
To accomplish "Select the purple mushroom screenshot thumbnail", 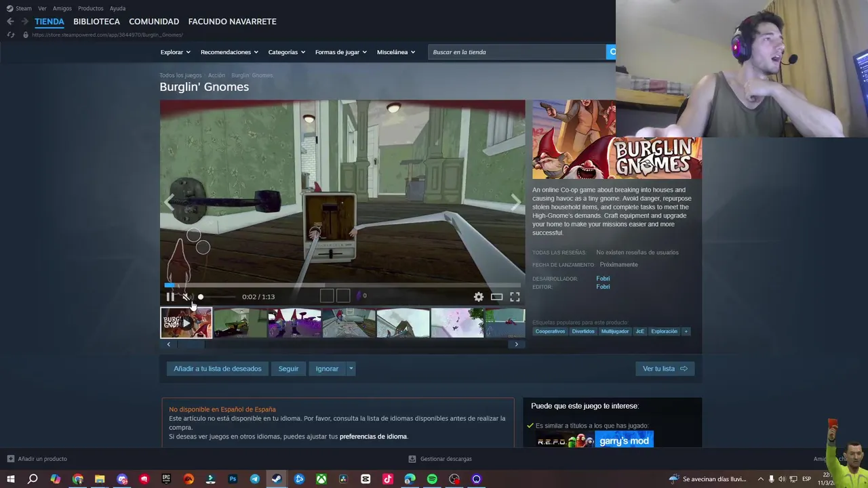I will [x=294, y=323].
